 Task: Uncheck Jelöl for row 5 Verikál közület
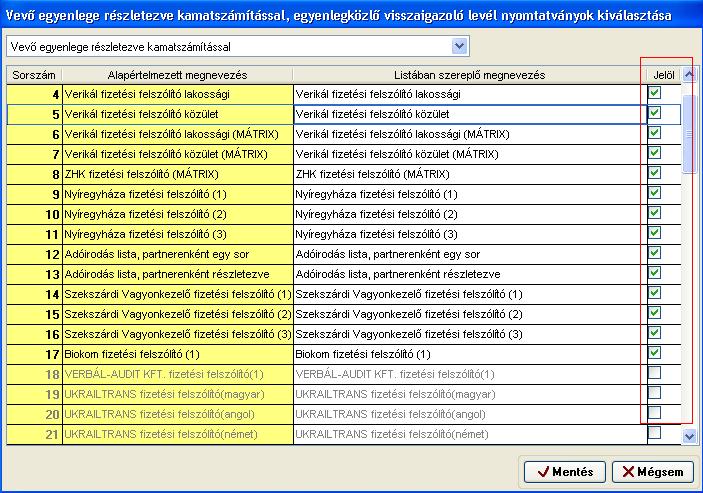click(x=655, y=113)
